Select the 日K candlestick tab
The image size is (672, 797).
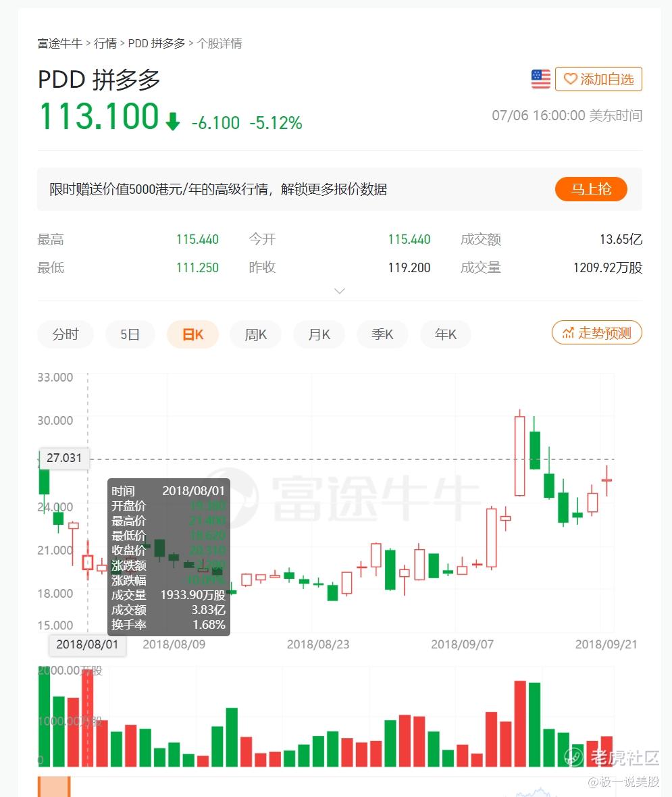(192, 334)
